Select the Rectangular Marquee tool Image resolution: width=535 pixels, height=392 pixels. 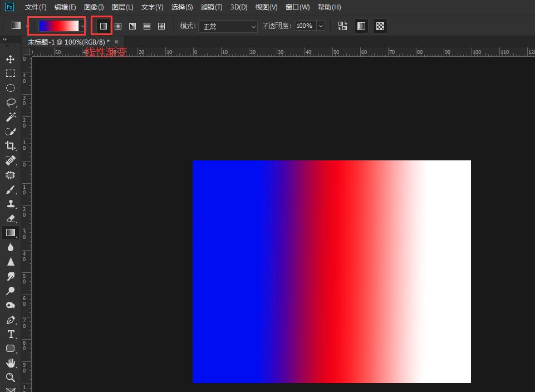(10, 73)
